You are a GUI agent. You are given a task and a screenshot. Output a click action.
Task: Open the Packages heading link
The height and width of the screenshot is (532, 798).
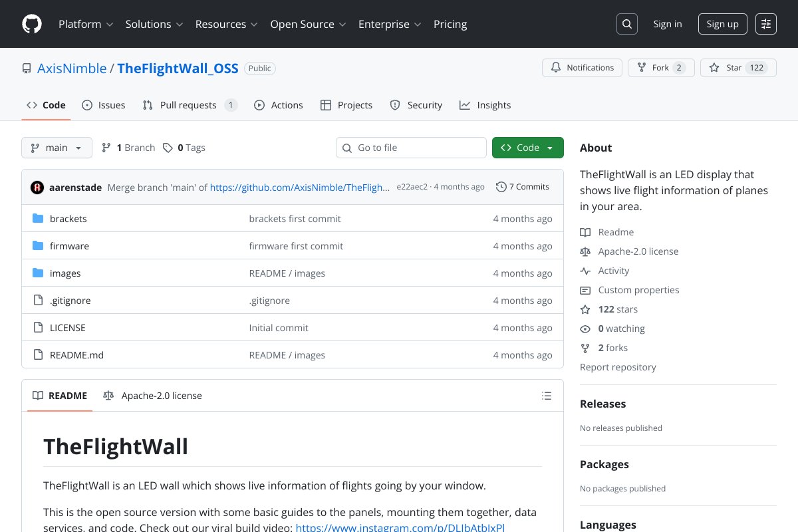tap(604, 464)
